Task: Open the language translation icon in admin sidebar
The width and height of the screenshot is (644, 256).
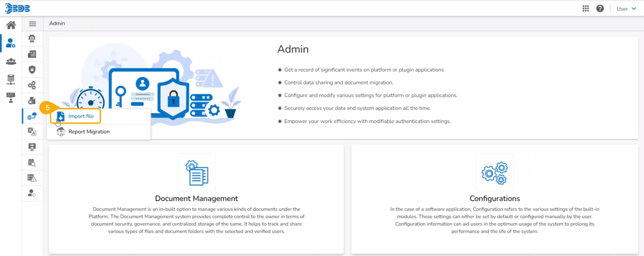Action: tap(32, 132)
